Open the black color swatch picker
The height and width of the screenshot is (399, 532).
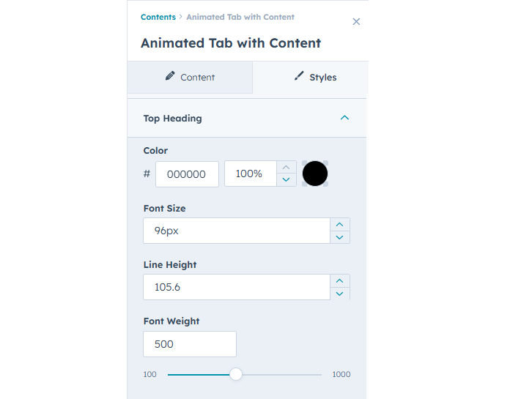(315, 174)
